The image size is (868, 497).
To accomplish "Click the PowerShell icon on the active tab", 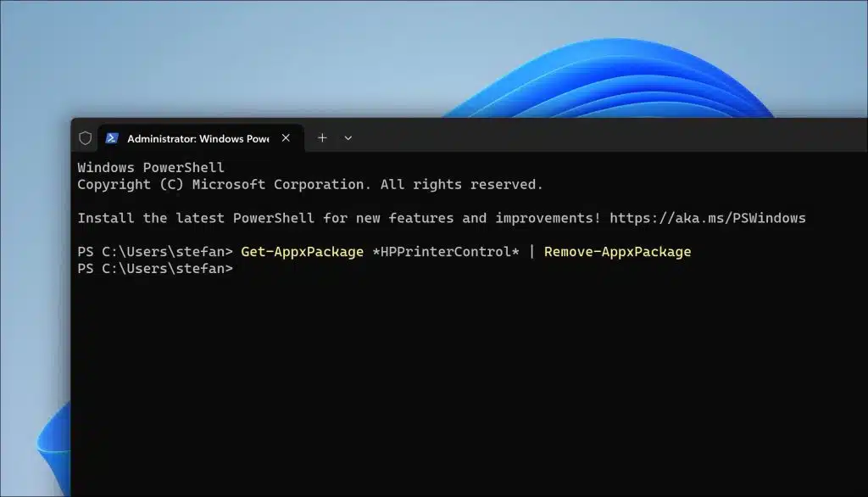I will (x=113, y=137).
